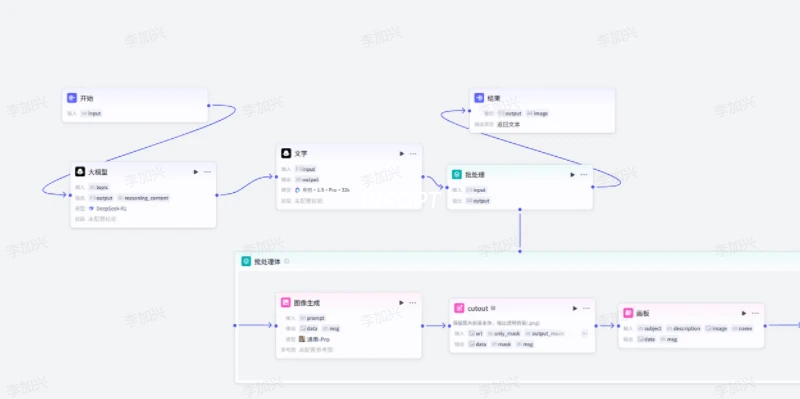Click the 开始 start node icon
This screenshot has width=800, height=399.
72,98
